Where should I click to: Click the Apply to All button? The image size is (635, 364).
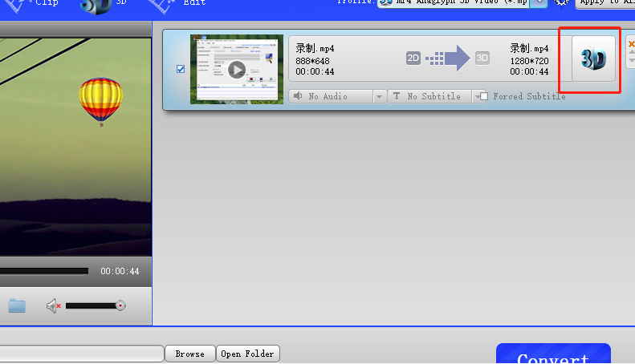click(605, 3)
